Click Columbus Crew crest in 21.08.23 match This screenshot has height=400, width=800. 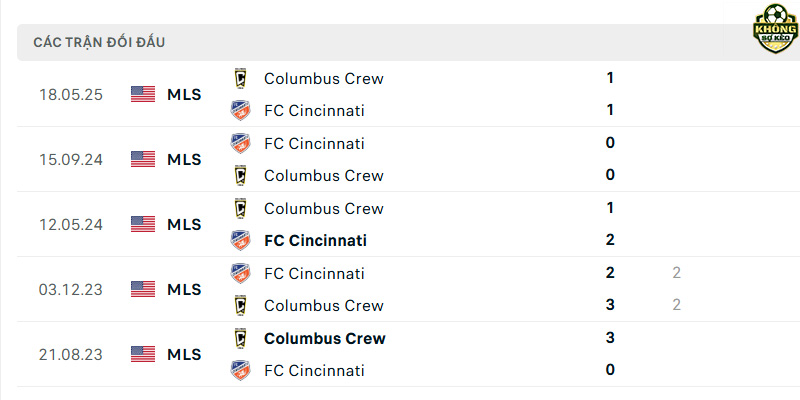pos(240,338)
